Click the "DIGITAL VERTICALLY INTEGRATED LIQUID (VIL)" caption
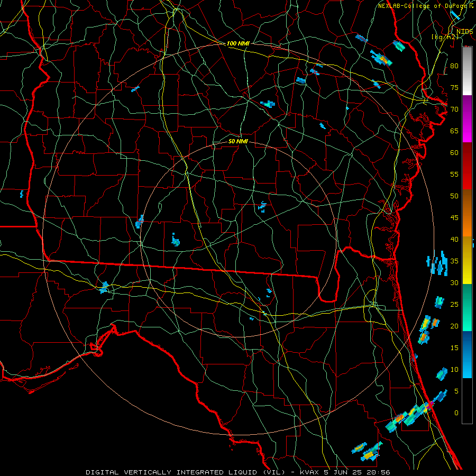The width and height of the screenshot is (476, 476). coord(185,472)
